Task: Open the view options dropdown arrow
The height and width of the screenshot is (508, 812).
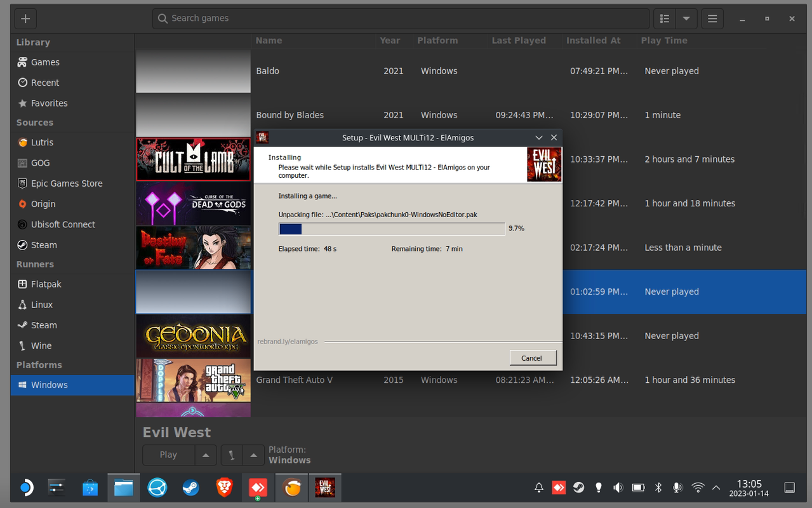Action: tap(686, 18)
